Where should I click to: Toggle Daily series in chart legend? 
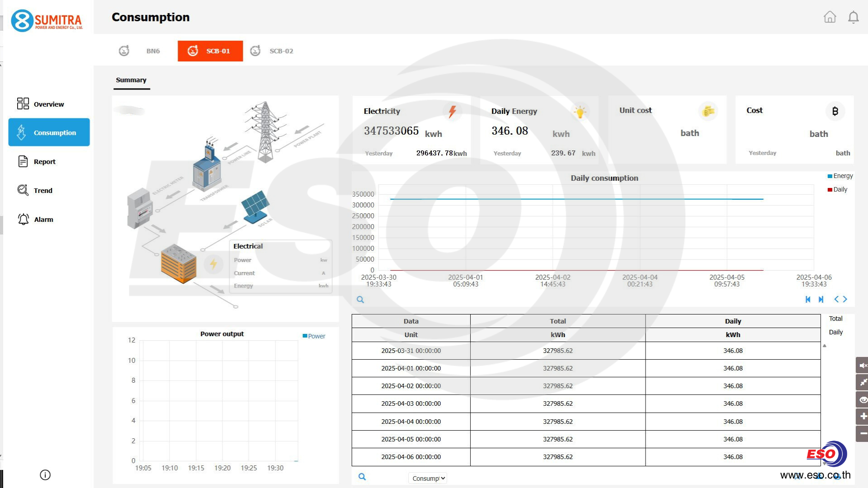(837, 189)
